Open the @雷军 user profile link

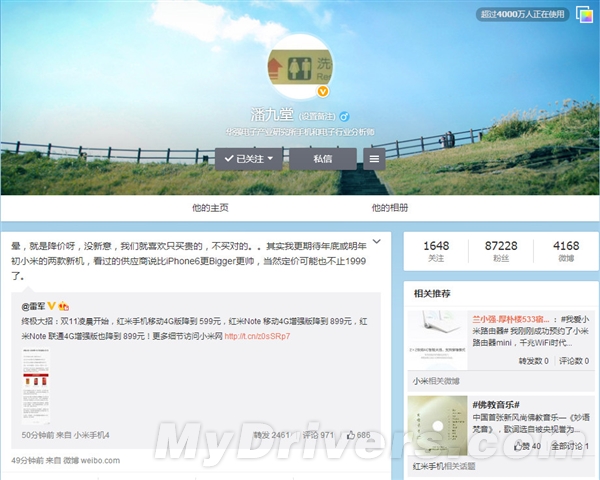click(33, 306)
